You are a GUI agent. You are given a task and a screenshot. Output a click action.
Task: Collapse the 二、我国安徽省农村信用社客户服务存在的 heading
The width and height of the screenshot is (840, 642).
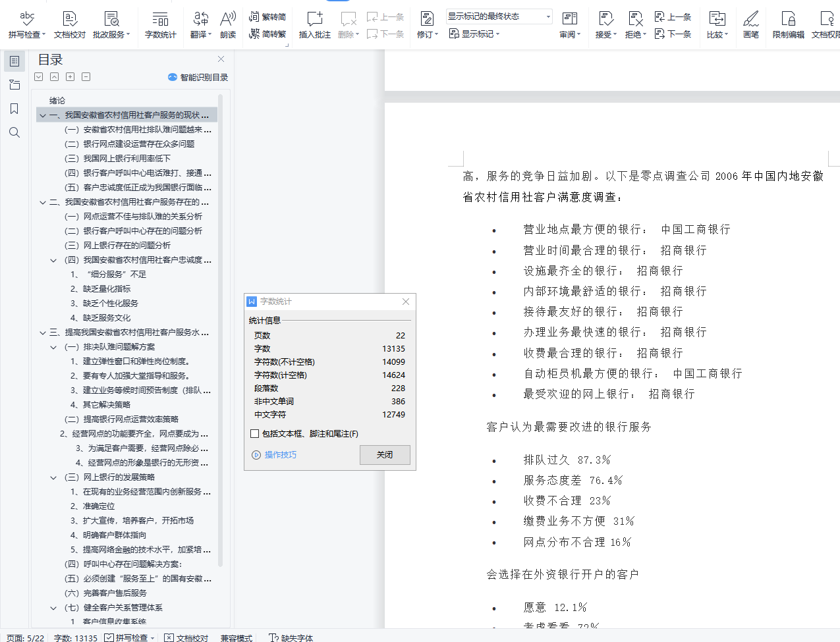tap(43, 202)
